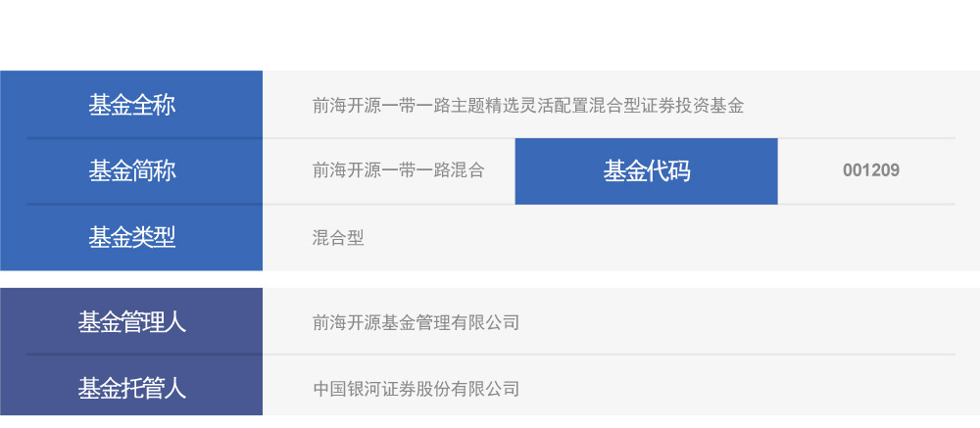This screenshot has height=428, width=980.
Task: Click 主题精选 in the full fund name
Action: (x=485, y=106)
